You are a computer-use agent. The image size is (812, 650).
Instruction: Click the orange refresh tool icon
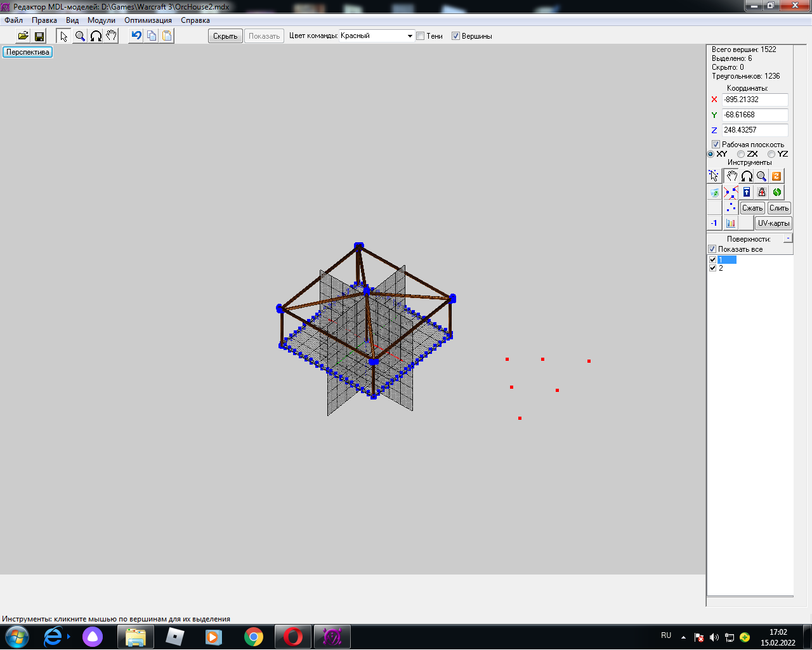click(x=776, y=176)
